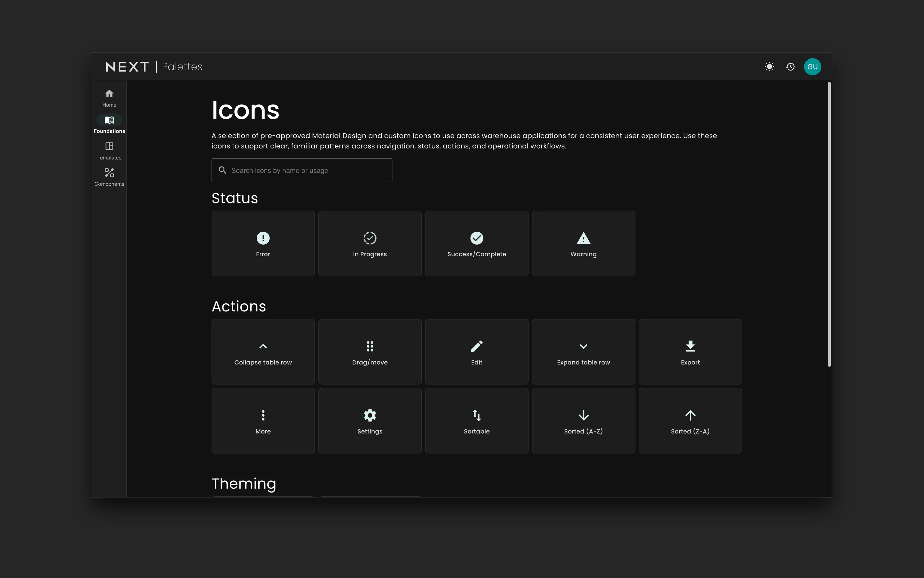Select the Collapse table row icon card
This screenshot has height=578, width=924.
[263, 352]
